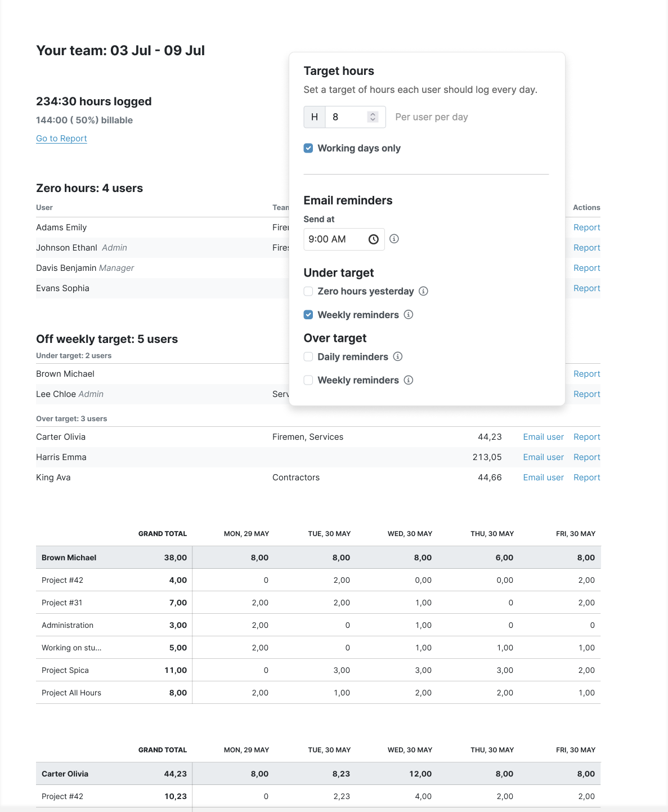Enable Daily reminders for over target
Viewport: 668px width, 812px height.
[x=308, y=356]
